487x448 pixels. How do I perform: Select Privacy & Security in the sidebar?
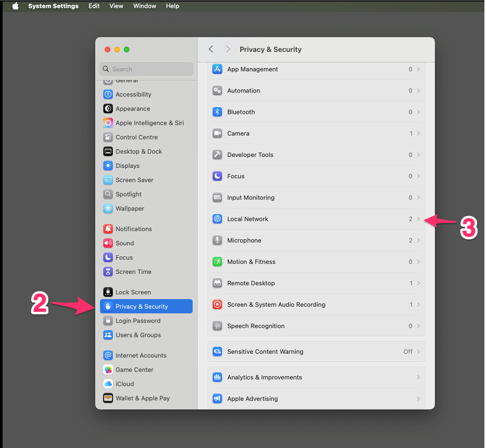pyautogui.click(x=146, y=306)
